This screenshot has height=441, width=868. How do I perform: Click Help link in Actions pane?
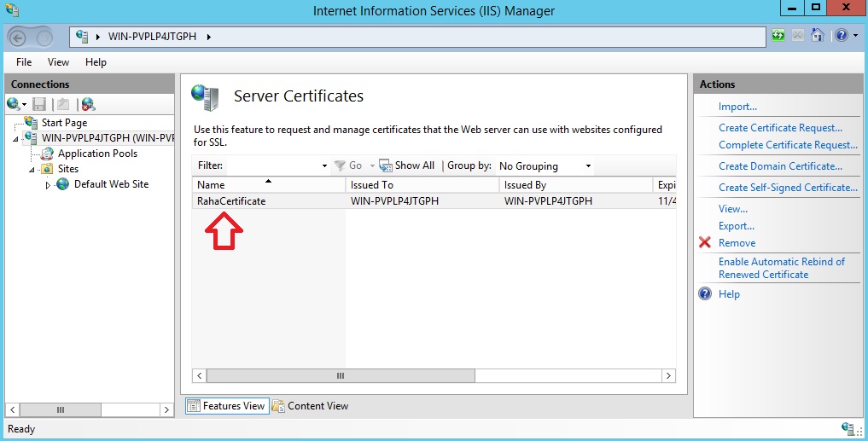729,293
